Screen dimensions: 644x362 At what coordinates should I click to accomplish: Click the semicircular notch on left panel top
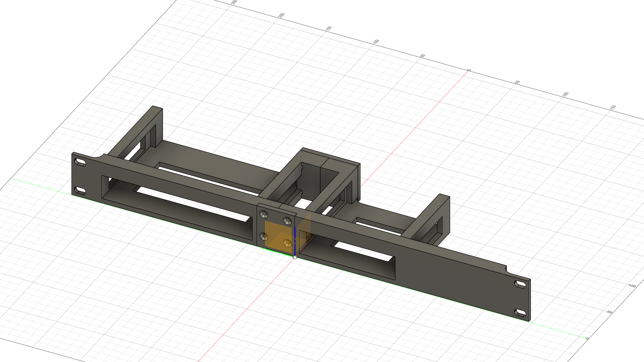(97, 156)
